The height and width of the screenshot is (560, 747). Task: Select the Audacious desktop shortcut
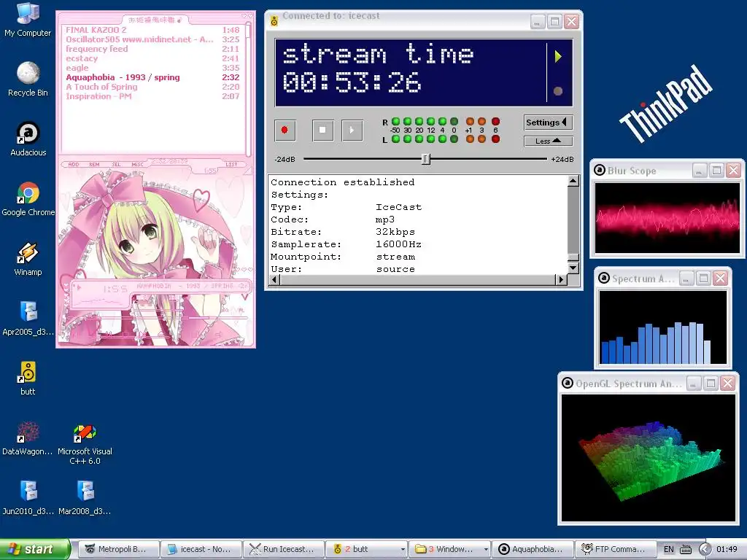pyautogui.click(x=28, y=139)
